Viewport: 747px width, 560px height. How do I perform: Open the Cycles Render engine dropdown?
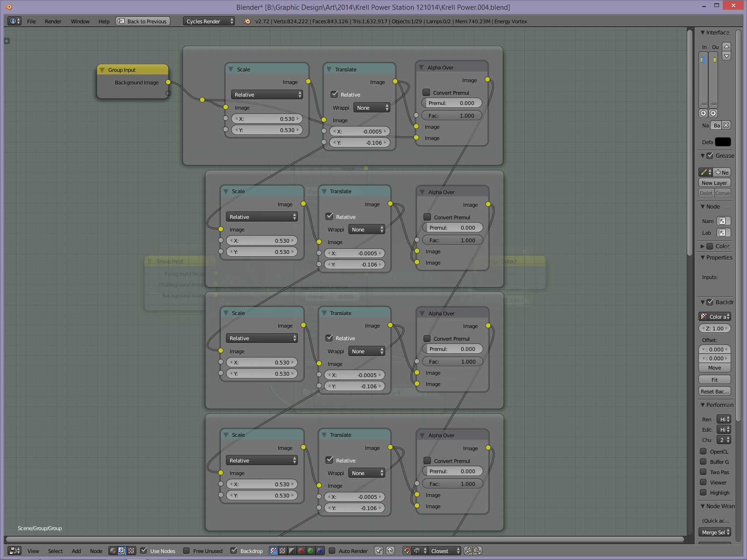pyautogui.click(x=209, y=21)
